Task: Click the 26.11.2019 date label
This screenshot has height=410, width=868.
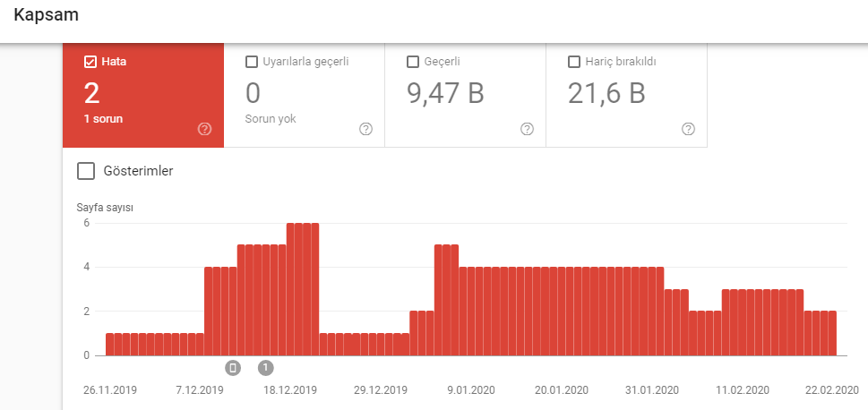Action: coord(110,390)
